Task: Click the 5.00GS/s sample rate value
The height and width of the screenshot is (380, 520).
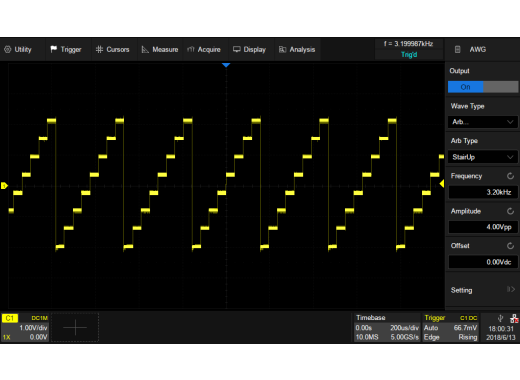Action: click(404, 337)
